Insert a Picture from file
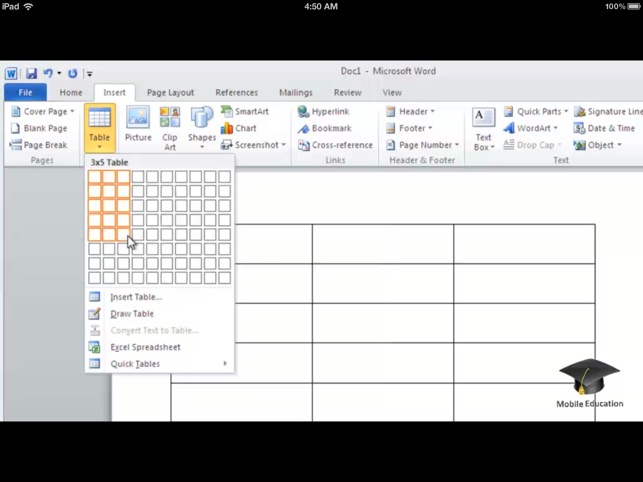The width and height of the screenshot is (643, 482). 138,124
